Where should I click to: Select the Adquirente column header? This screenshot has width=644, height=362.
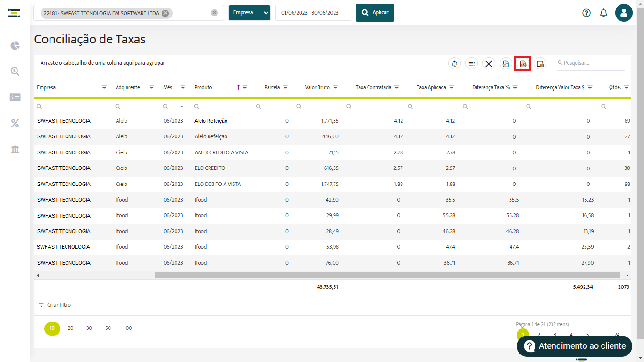pyautogui.click(x=128, y=87)
